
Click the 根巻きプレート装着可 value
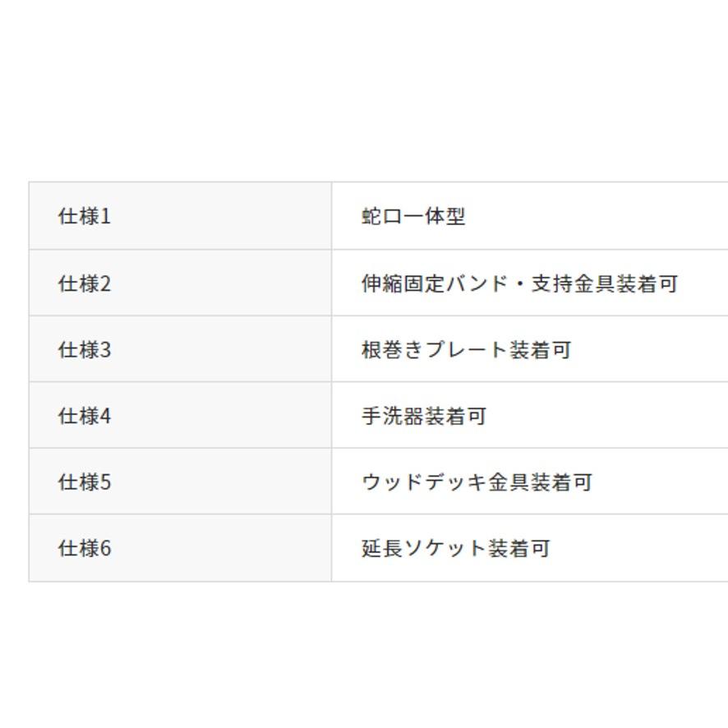[x=466, y=350]
